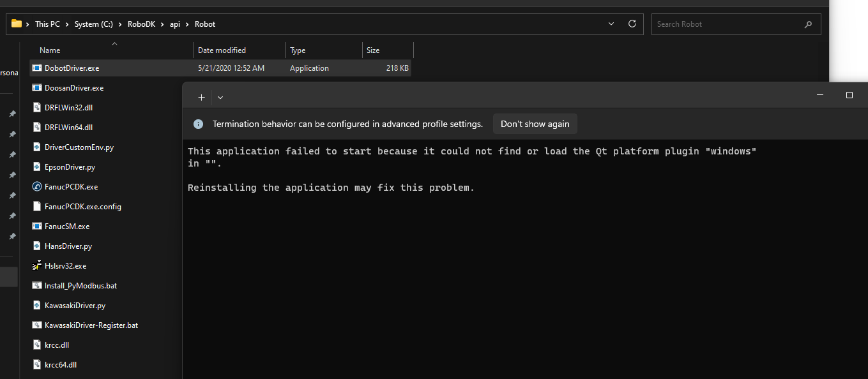
Task: Expand the chevron after RoboDK in the path
Action: point(164,24)
